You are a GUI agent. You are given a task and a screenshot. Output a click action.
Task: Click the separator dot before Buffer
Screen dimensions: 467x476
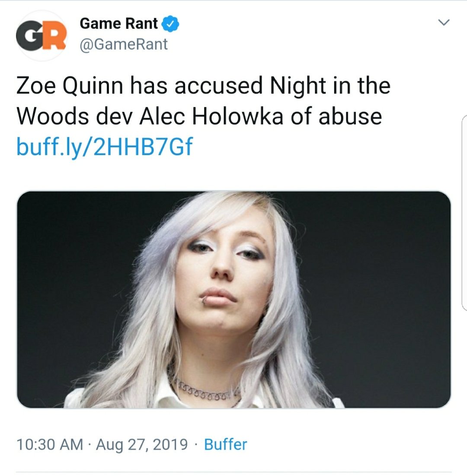(196, 445)
